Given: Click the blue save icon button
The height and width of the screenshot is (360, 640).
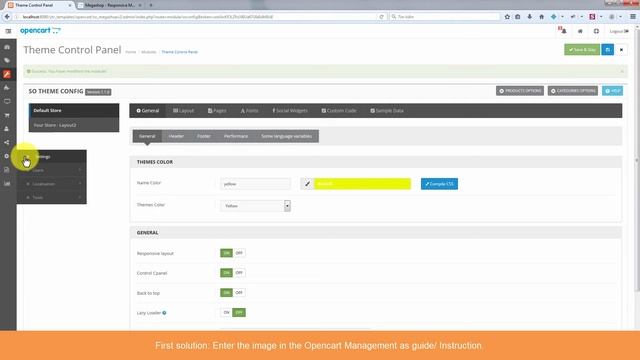Looking at the screenshot, I should click(x=607, y=50).
